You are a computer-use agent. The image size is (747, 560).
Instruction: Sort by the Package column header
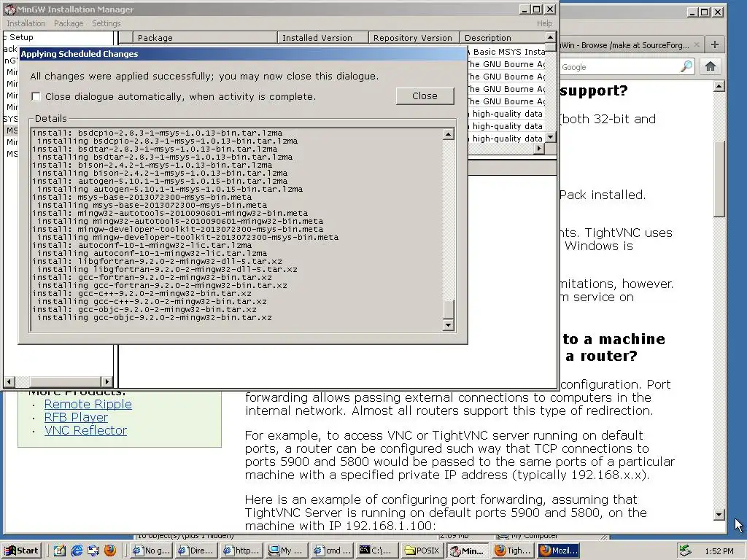(205, 38)
